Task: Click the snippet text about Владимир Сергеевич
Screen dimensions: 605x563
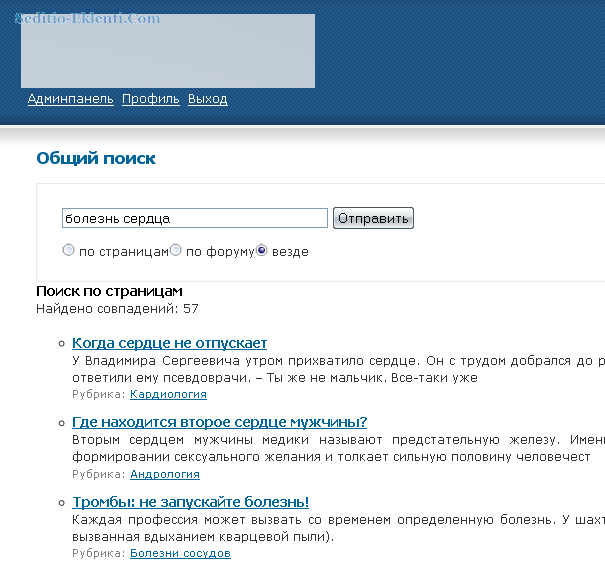Action: [x=330, y=361]
